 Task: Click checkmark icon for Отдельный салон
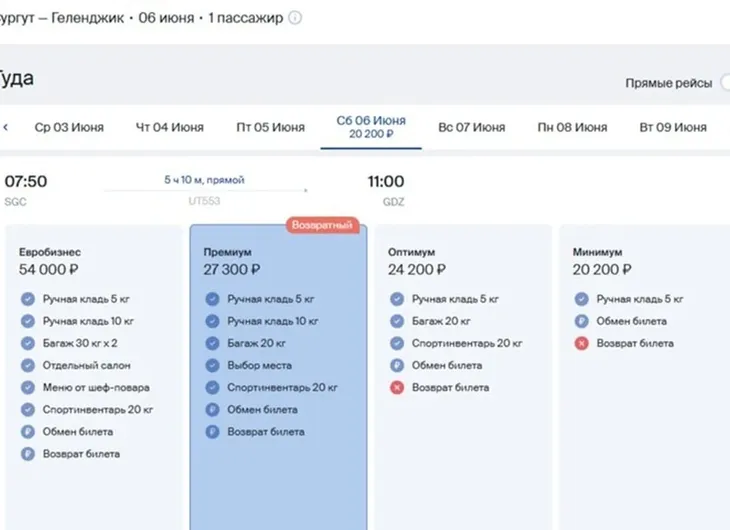coord(27,365)
